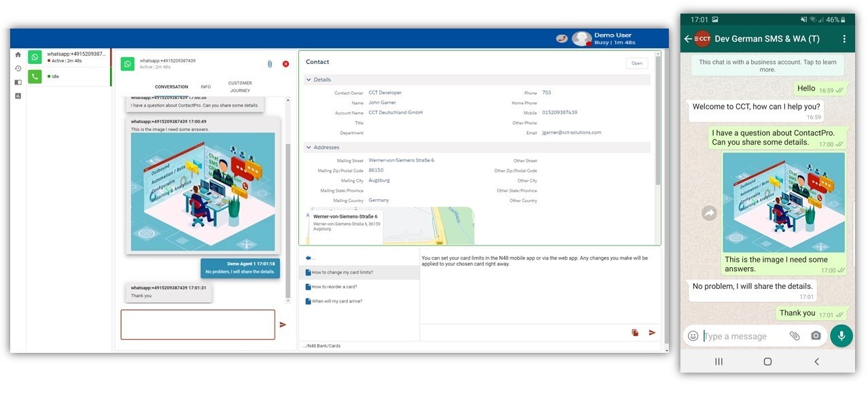Viewport: 868px width, 393px height.
Task: Click the conversation panel scrollbar
Action: tap(288, 220)
